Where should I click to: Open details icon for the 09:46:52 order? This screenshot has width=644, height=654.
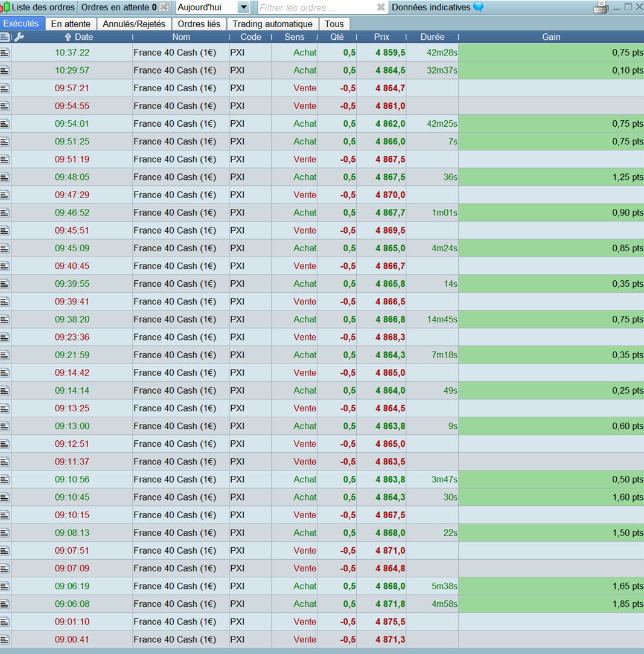[x=5, y=213]
